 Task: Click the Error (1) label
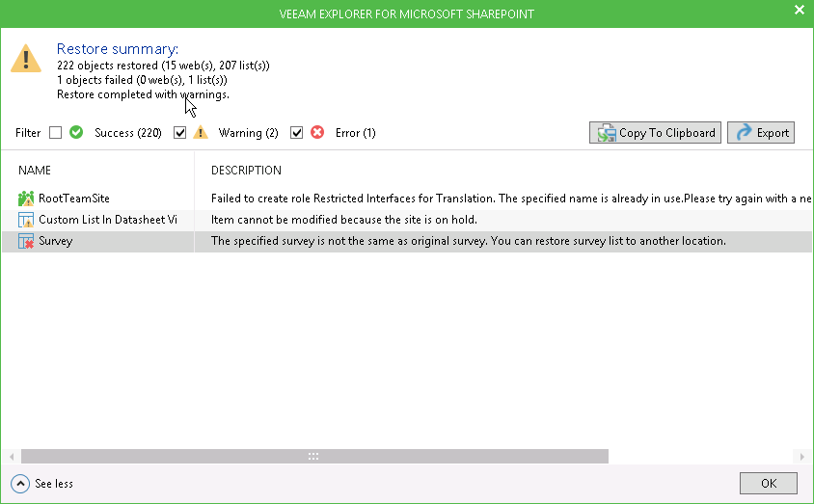[356, 133]
